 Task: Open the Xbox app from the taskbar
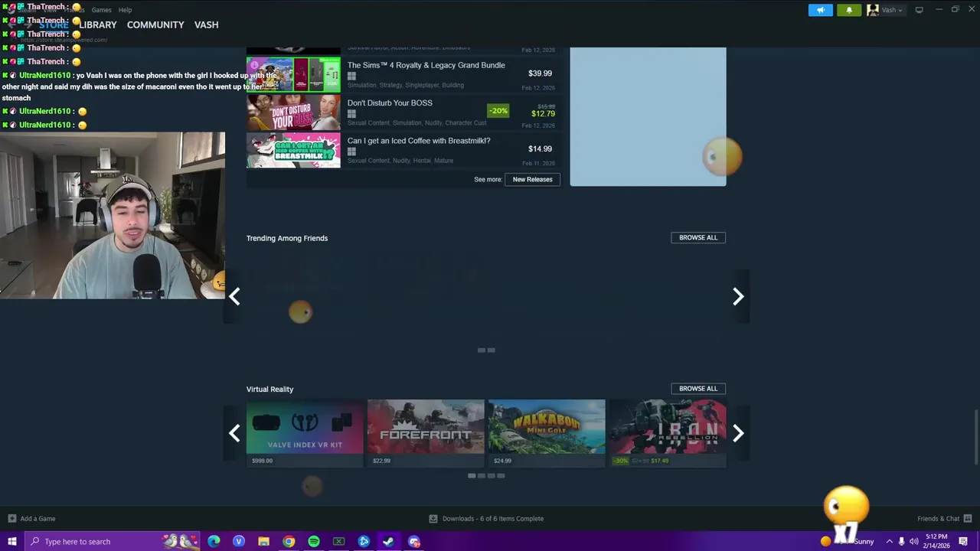click(x=338, y=541)
